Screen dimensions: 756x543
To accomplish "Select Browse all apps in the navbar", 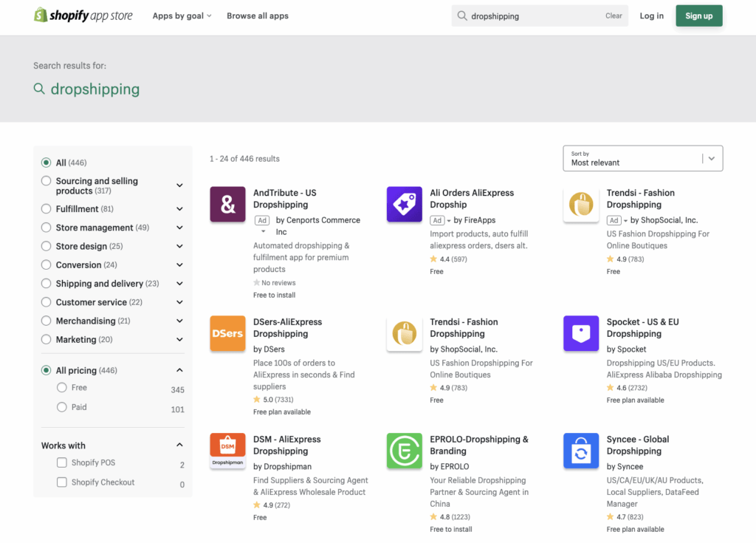I will (258, 16).
